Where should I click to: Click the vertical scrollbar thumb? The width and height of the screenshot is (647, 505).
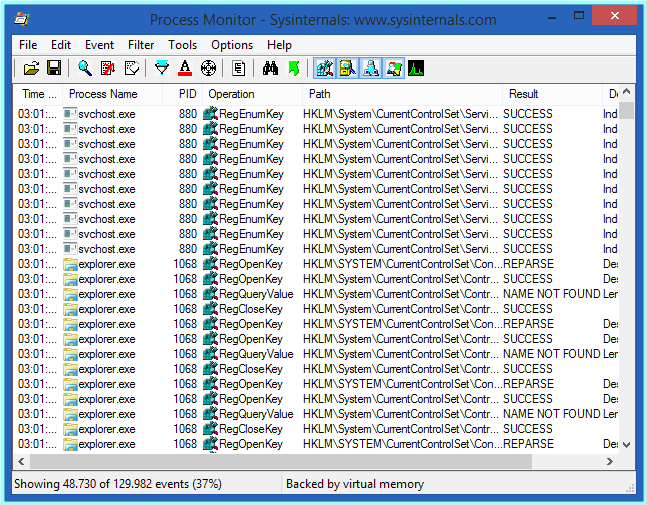[x=626, y=110]
